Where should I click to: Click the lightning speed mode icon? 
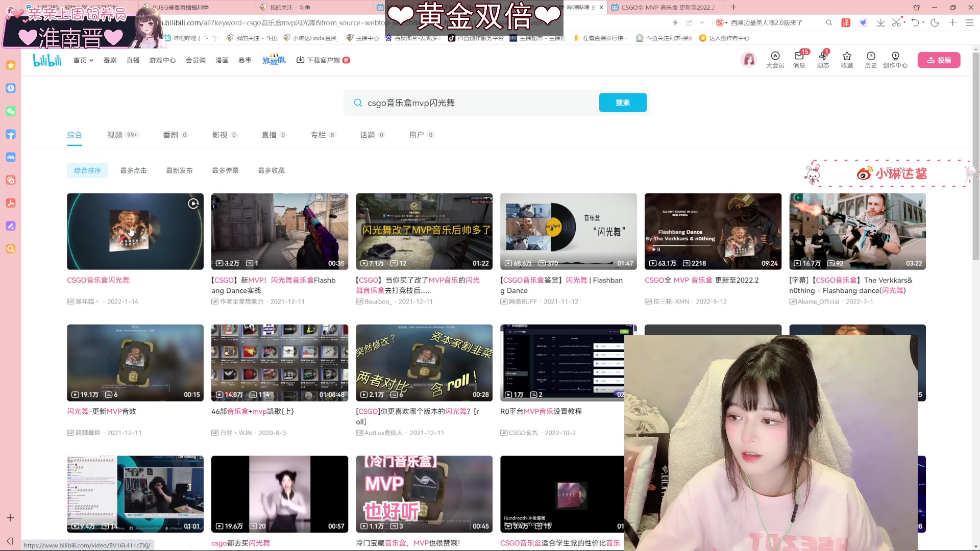[x=675, y=22]
